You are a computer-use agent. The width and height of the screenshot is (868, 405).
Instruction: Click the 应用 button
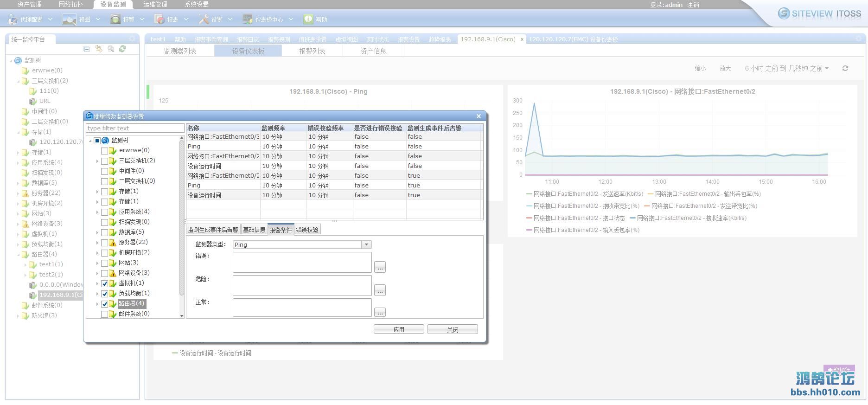[x=399, y=329]
